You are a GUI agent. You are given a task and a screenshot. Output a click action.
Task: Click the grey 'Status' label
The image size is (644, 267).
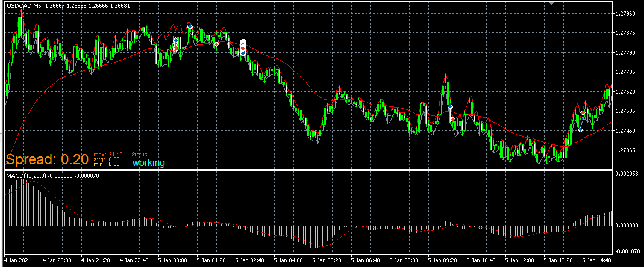click(x=139, y=155)
